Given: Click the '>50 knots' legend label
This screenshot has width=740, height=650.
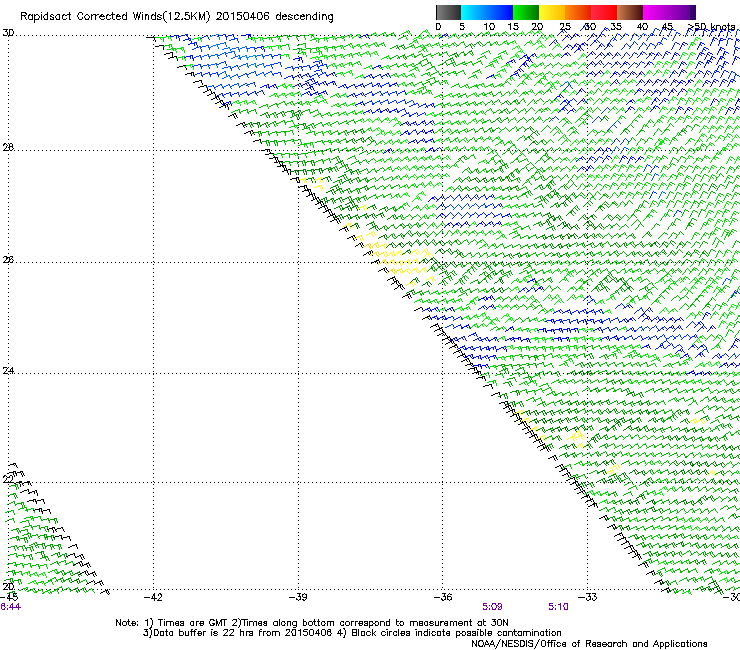Looking at the screenshot, I should 711,27.
